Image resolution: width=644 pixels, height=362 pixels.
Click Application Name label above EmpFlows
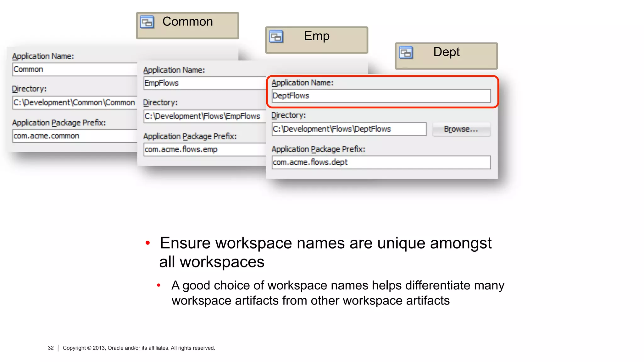[x=174, y=70]
